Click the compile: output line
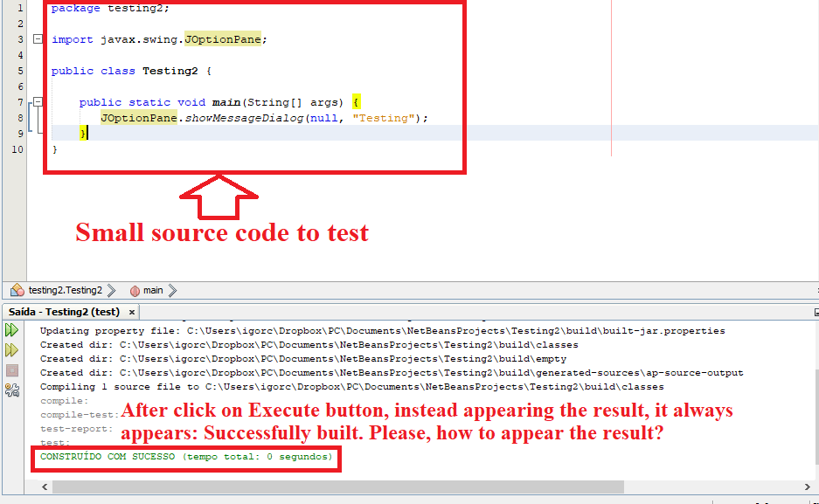The image size is (819, 504). coord(65,401)
